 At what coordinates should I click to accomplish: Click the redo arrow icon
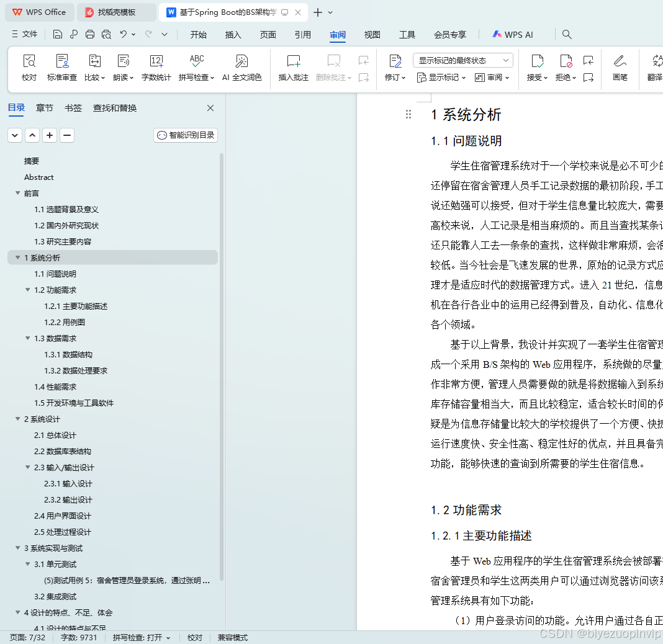point(148,34)
